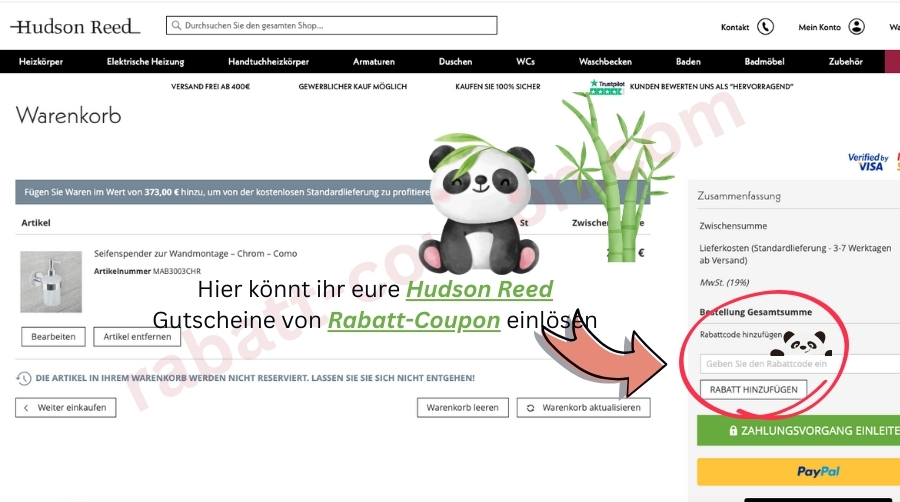Open the soap dispenser product thumbnail
900x502 pixels.
pyautogui.click(x=51, y=281)
